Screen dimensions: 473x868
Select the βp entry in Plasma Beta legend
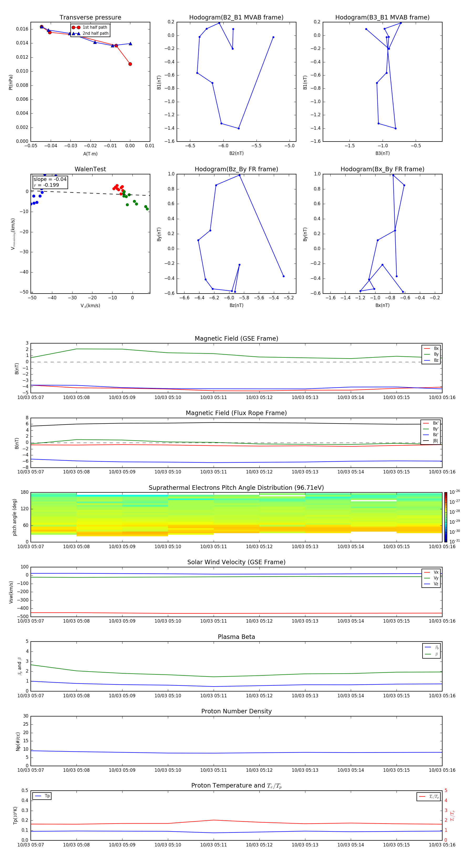point(431,647)
